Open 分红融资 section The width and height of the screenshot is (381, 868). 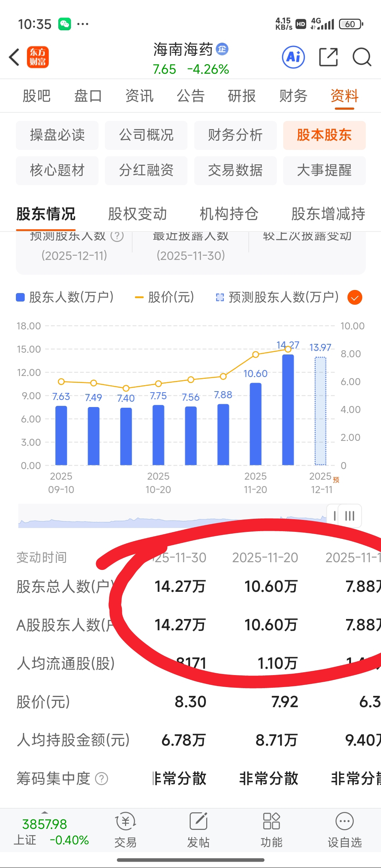pos(146,170)
